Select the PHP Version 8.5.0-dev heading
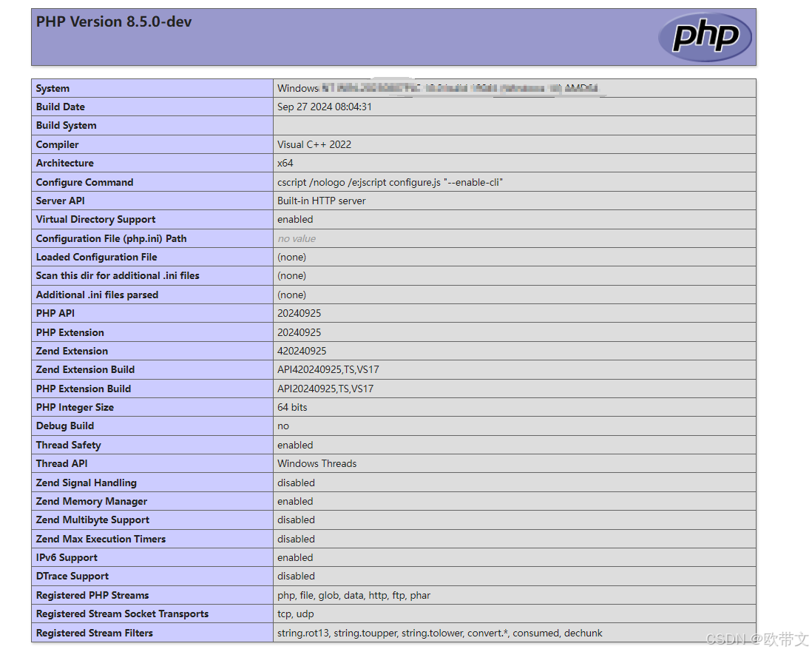This screenshot has height=652, width=812. [x=114, y=21]
